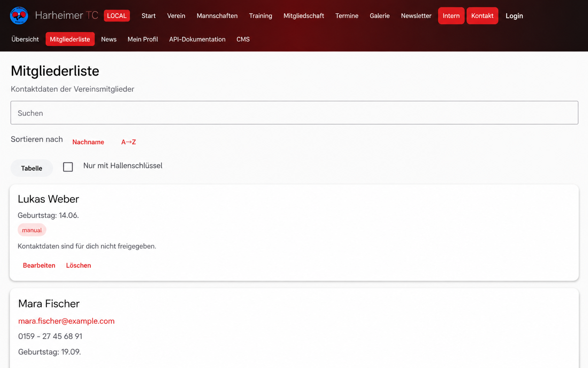This screenshot has height=368, width=588.
Task: Open the Termine page
Action: [347, 16]
